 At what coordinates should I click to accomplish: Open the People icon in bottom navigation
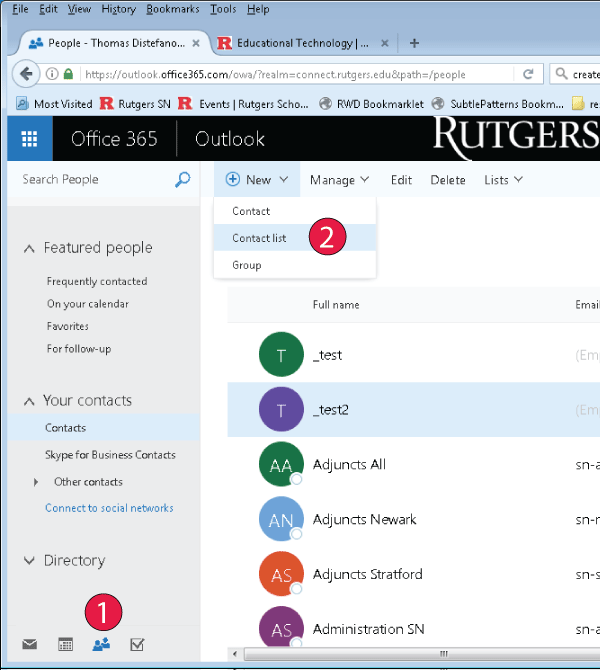[x=101, y=644]
